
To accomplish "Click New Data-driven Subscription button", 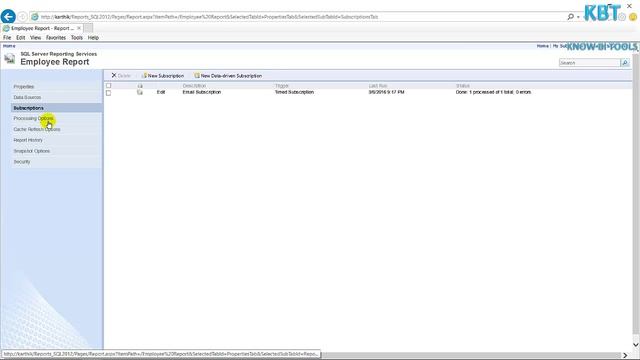I will 228,76.
